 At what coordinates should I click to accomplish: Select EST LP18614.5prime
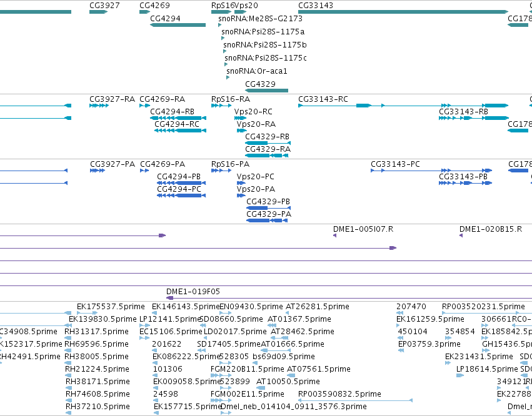[x=487, y=369]
